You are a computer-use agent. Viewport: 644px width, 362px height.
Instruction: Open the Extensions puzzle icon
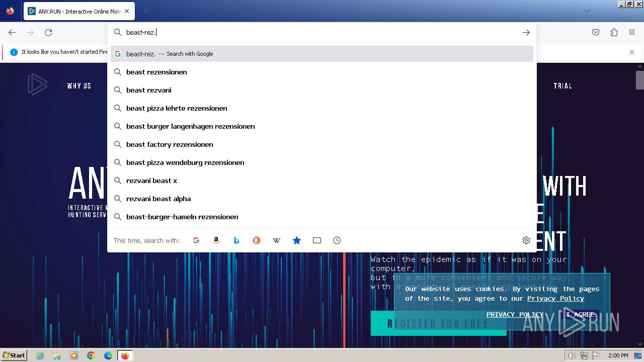[x=614, y=32]
